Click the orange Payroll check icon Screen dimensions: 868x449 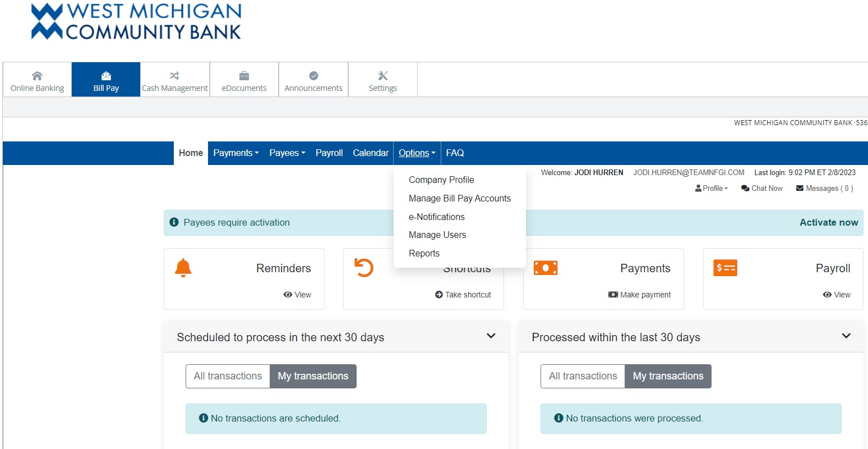pos(725,268)
